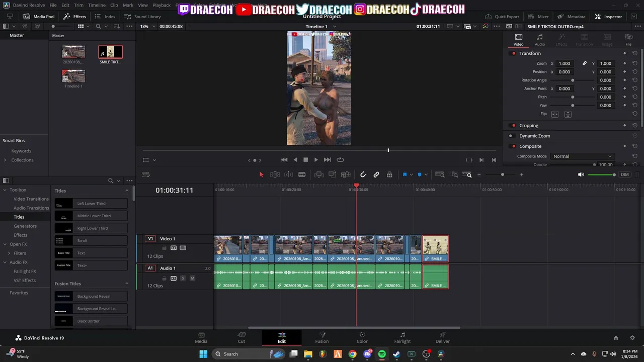This screenshot has width=644, height=362.
Task: Click the blue Marker icon
Action: (419, 174)
